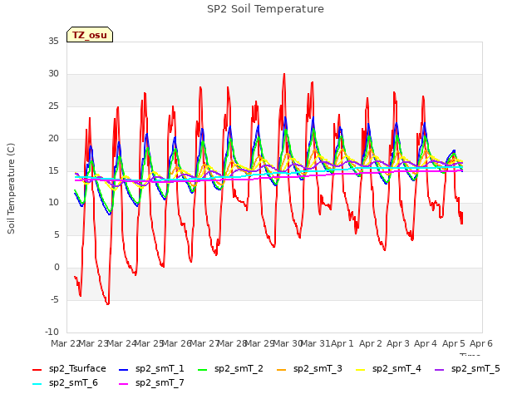Click the magenta sp2_smT_7 legend swatch
This screenshot has width=532, height=399.
coord(124,384)
